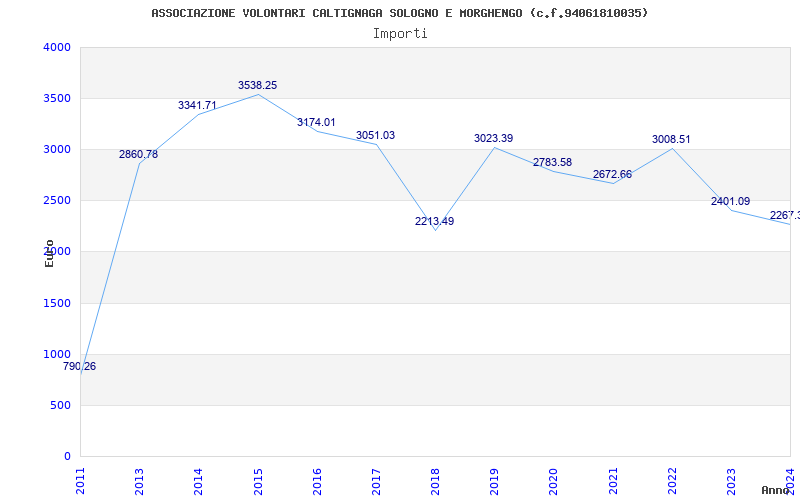Click the x-axis year 2017
This screenshot has height=500, width=800.
coord(376,481)
